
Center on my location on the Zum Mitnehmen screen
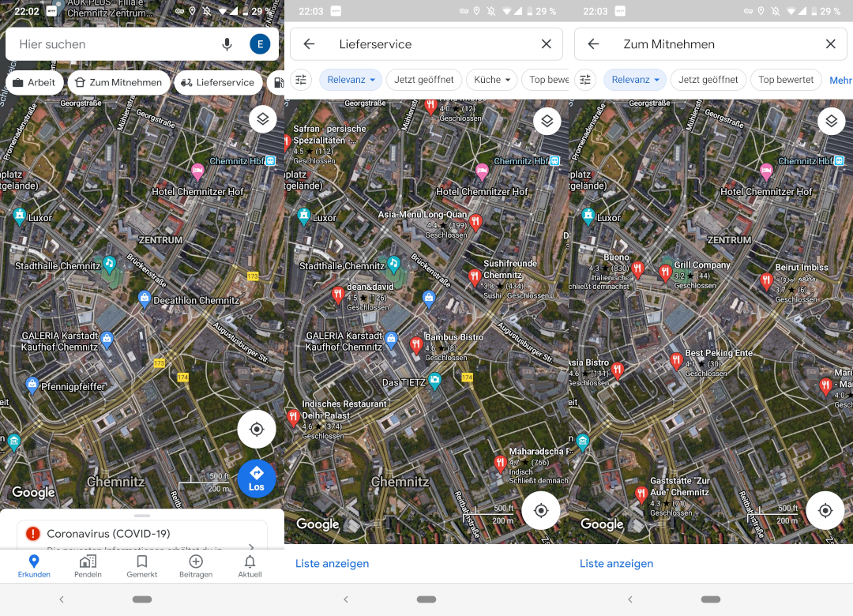825,510
